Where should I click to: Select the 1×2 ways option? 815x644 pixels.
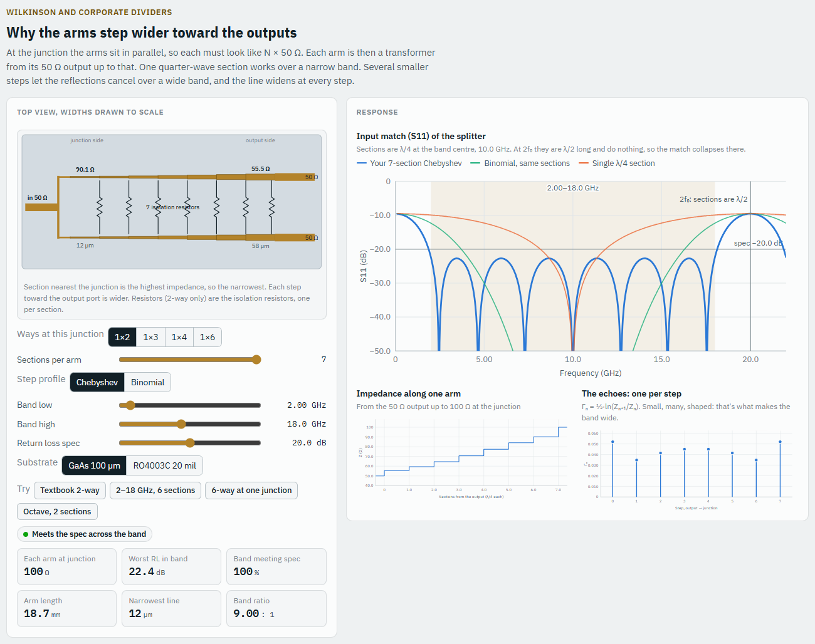pos(122,337)
